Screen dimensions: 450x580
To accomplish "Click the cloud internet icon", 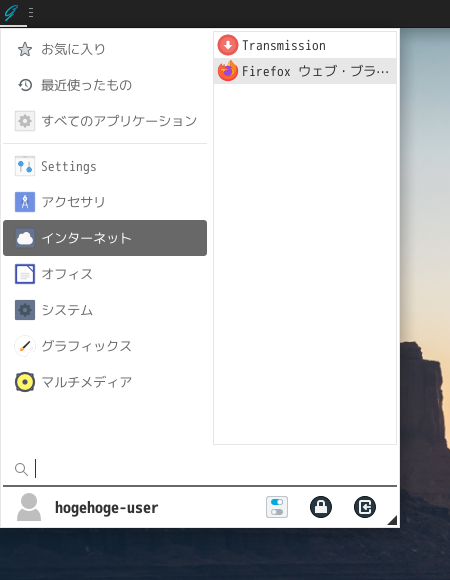I will [x=25, y=238].
